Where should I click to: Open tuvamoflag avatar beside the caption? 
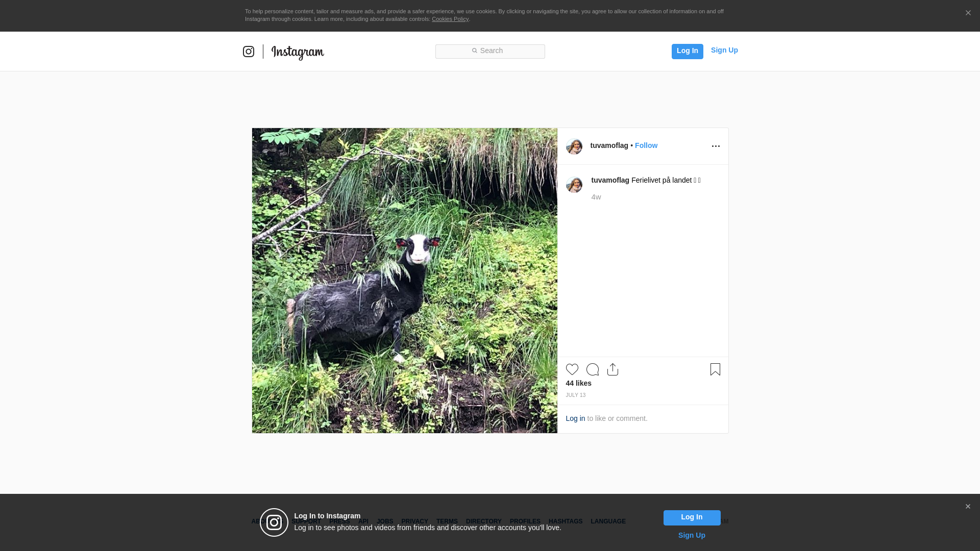click(x=574, y=185)
